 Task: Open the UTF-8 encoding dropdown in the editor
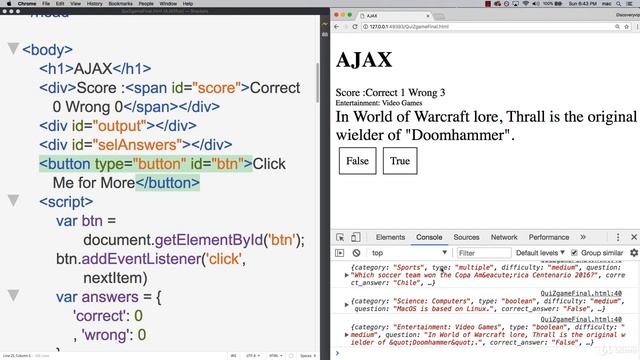253,356
